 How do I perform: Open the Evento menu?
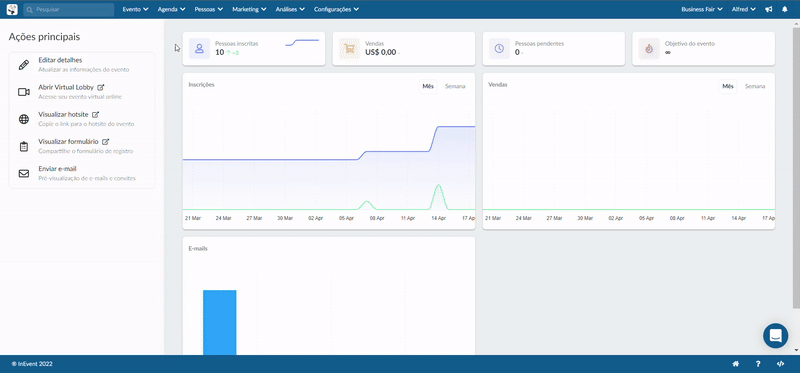pyautogui.click(x=135, y=9)
